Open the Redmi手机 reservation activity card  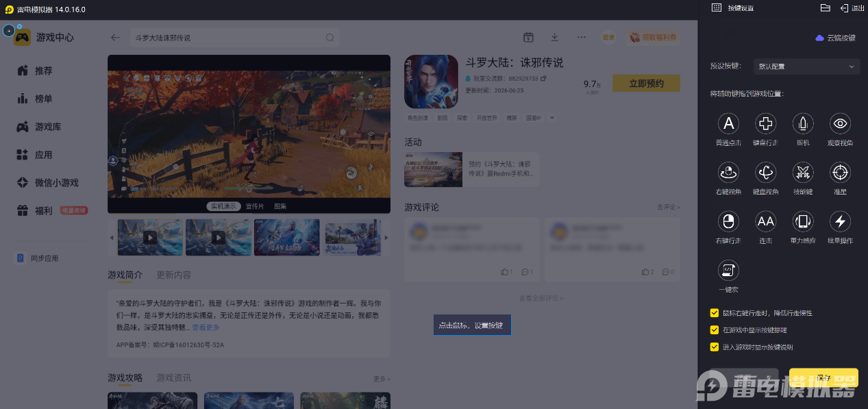pyautogui.click(x=471, y=170)
